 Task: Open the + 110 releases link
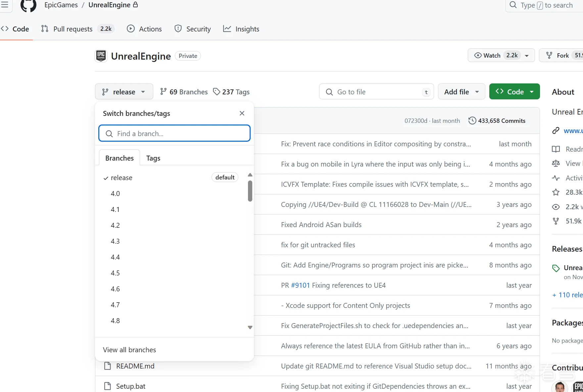pyautogui.click(x=567, y=295)
